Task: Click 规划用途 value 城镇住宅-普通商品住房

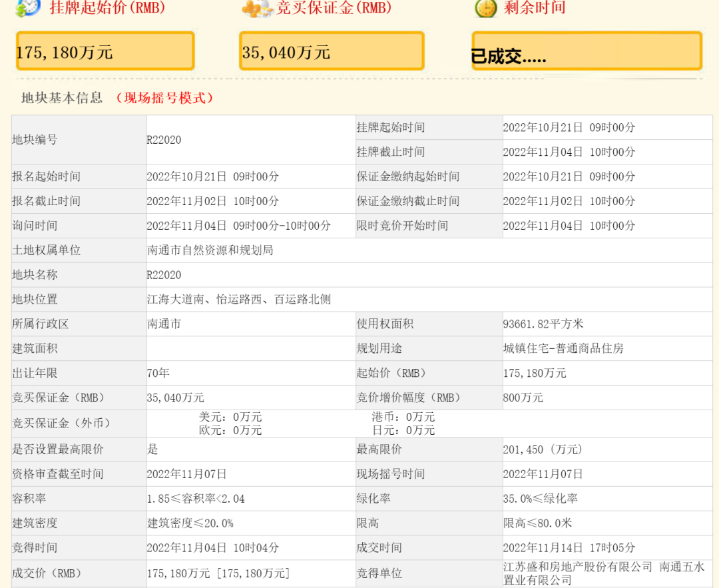Action: coord(563,348)
